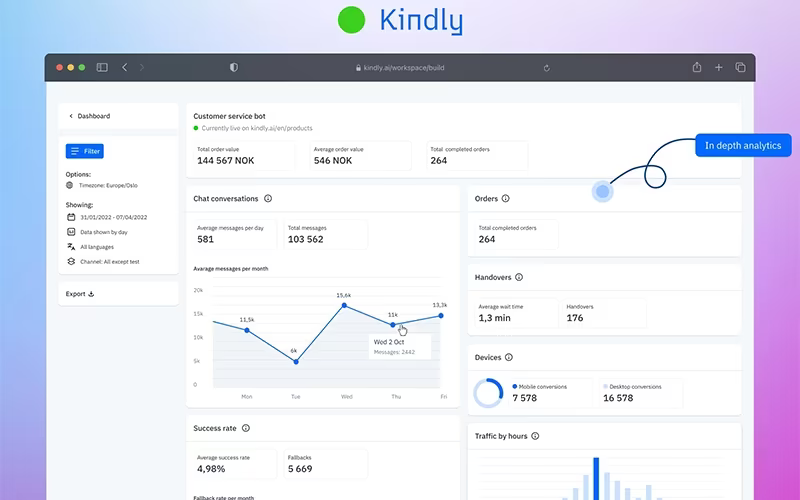Open the browser share icon
800x500 pixels.
tap(697, 67)
